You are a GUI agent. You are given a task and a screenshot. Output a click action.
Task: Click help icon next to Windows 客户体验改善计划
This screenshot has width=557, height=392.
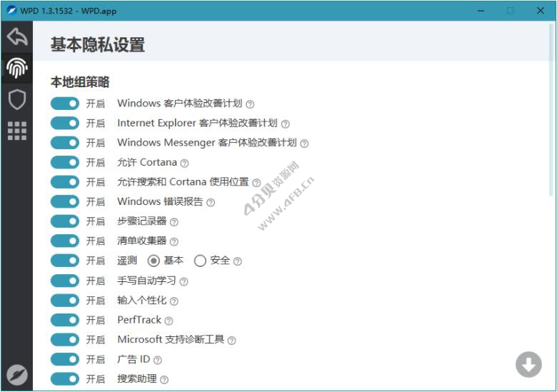tap(250, 104)
